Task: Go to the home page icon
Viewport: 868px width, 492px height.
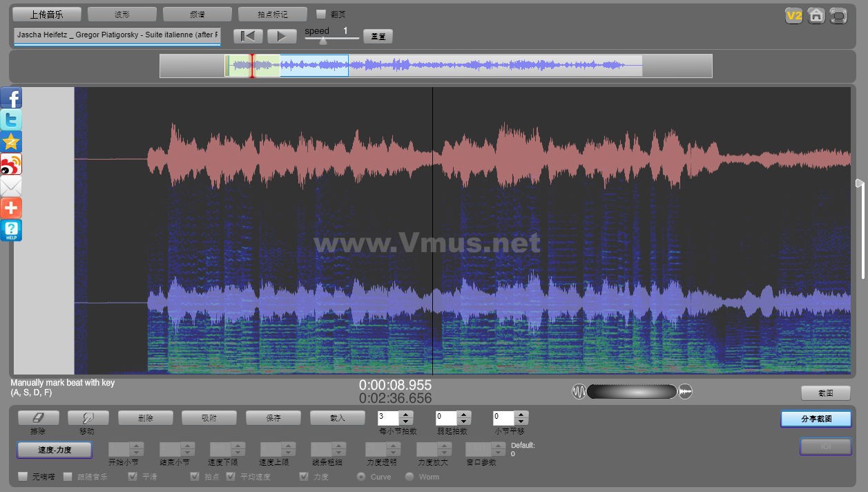Action: pos(816,16)
